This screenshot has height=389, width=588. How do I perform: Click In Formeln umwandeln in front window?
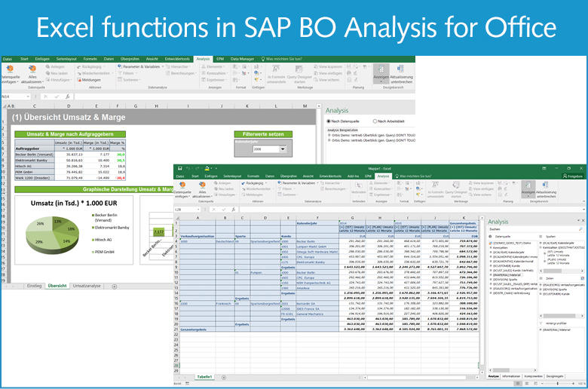pos(435,189)
